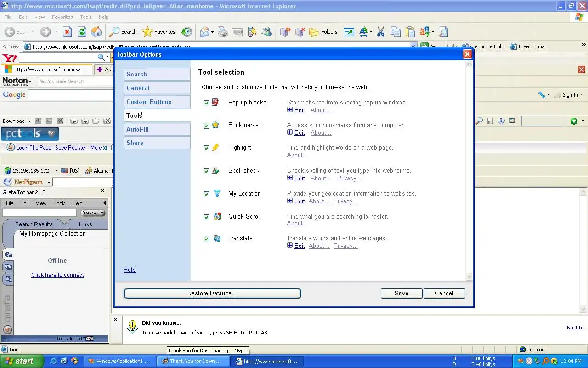Click 'Click here to connect' link
Image resolution: width=588 pixels, height=368 pixels.
57,275
